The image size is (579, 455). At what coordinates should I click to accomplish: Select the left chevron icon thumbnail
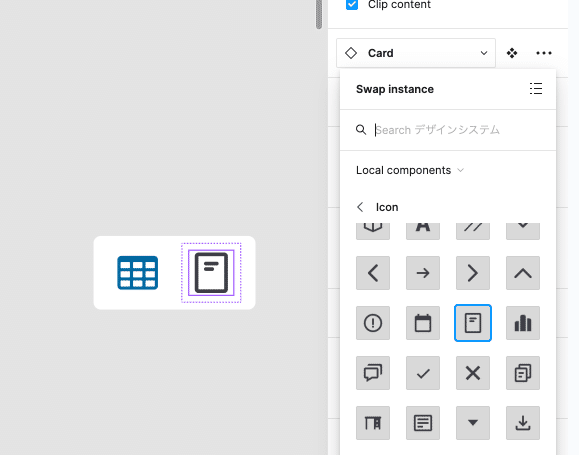coord(373,273)
